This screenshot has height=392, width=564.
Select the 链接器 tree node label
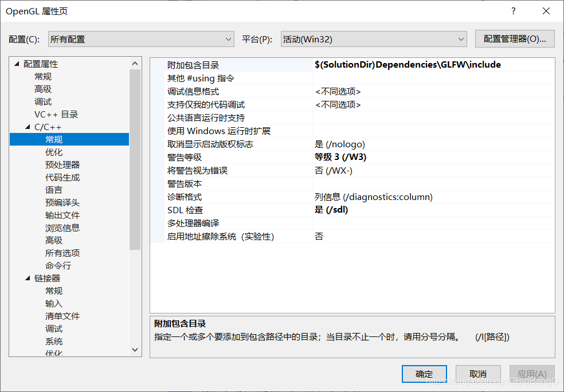point(47,278)
